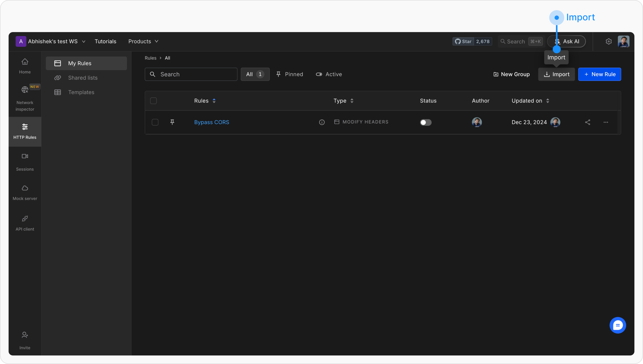The image size is (643, 364).
Task: Open the Network inspector sidebar icon
Action: click(25, 90)
